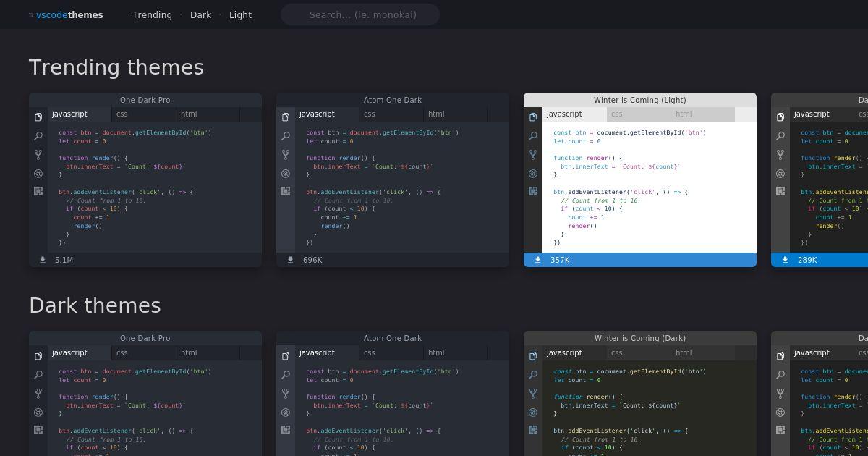Click the extensions icon in trending One Dark Pro card
This screenshot has width=868, height=456.
point(38,191)
